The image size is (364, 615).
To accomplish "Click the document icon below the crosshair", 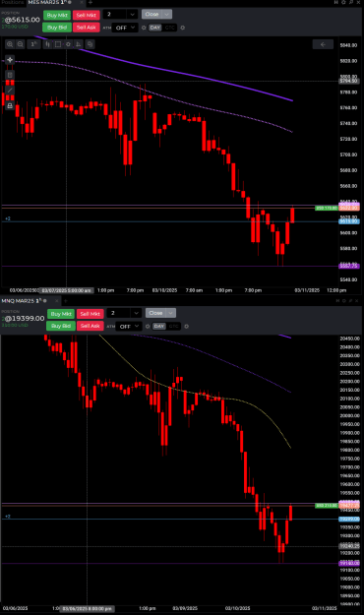I will [x=10, y=75].
